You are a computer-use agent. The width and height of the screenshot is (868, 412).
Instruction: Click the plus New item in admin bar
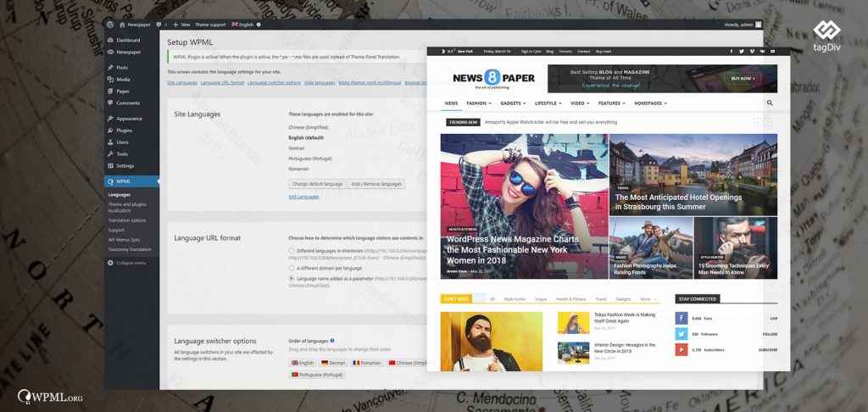point(181,25)
